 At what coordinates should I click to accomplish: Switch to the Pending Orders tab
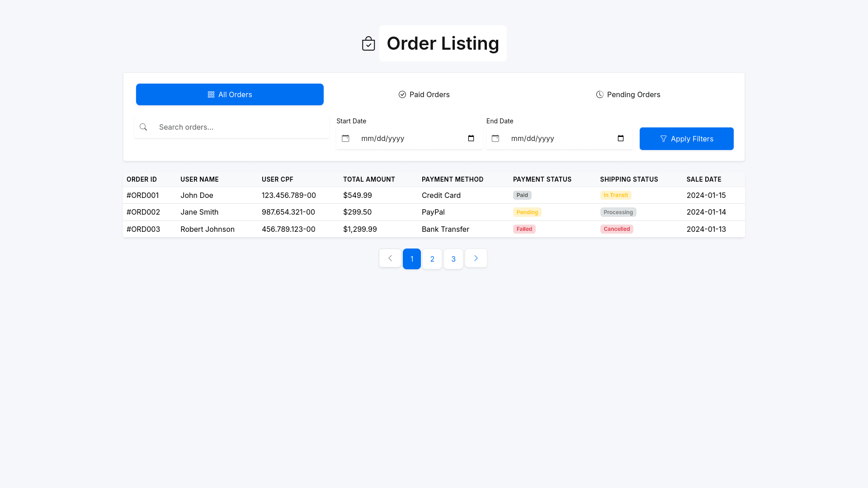pos(628,94)
